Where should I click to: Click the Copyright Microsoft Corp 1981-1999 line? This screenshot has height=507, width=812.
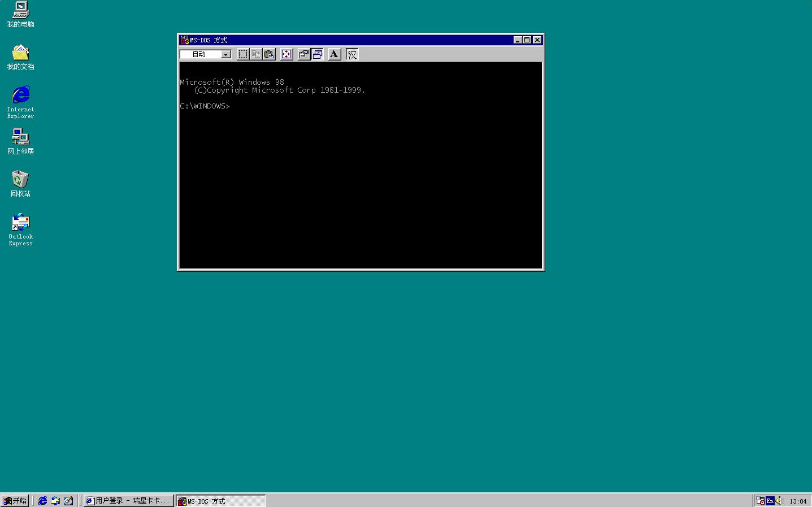tap(279, 90)
